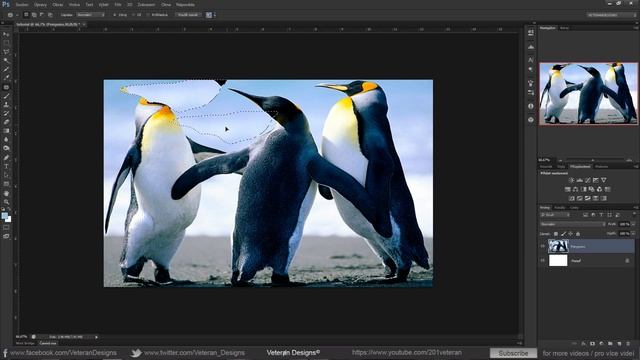Select the Shape tool
Viewport: 640px width, 360px height.
[x=6, y=184]
